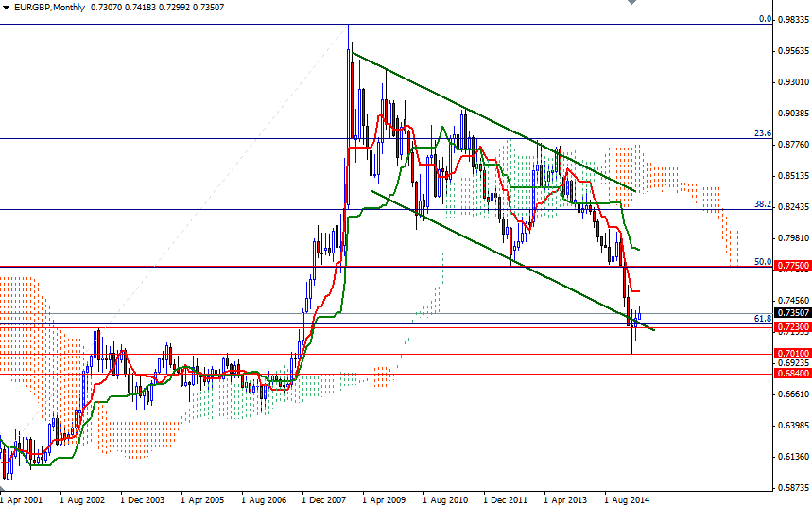
Task: Click the 0.0 Fibonacci level label
Action: (765, 19)
